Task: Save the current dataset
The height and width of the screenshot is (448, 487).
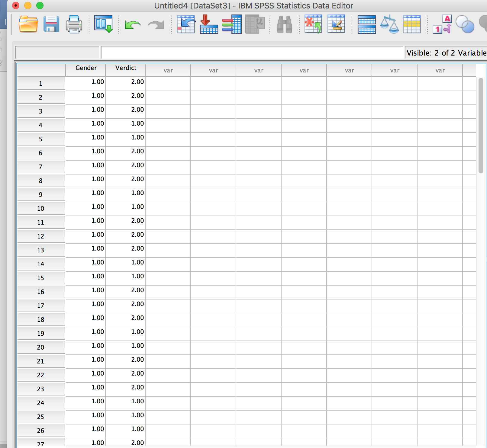Action: click(51, 25)
